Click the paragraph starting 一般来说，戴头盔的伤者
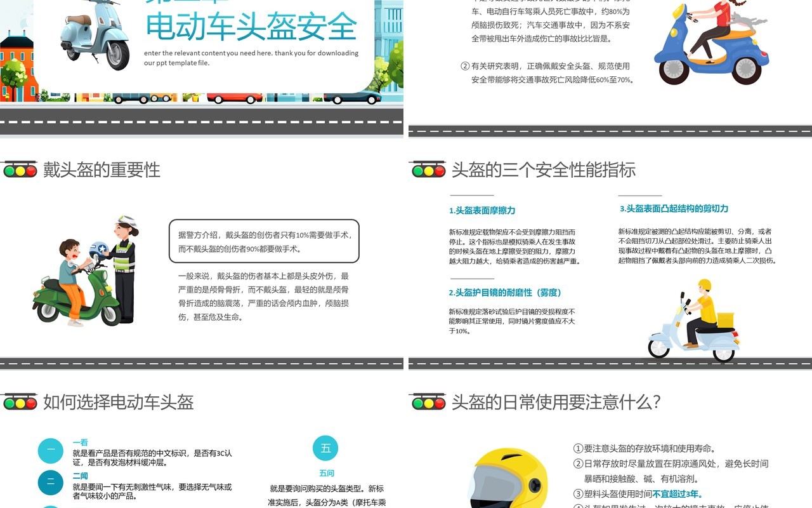Viewport: 812px width, 508px height. (264, 297)
